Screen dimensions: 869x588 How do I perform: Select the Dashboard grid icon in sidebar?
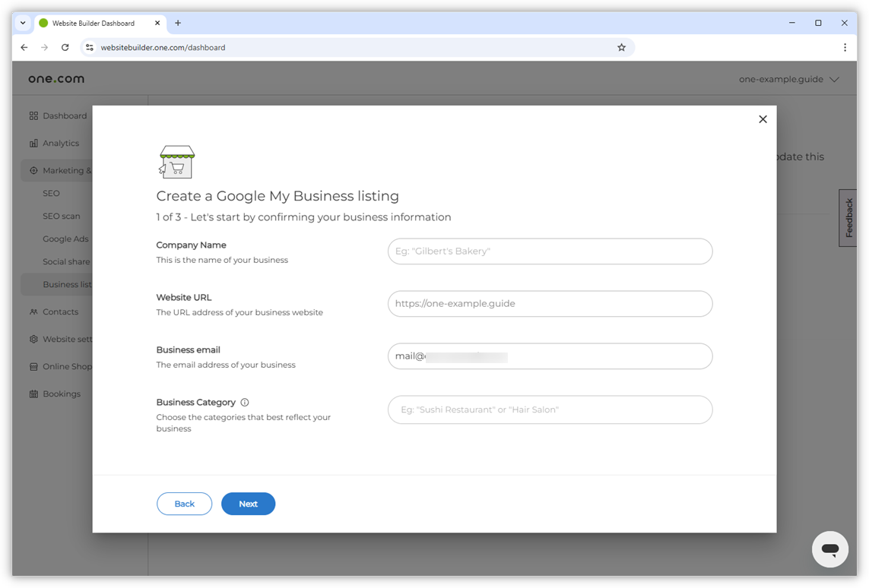click(x=33, y=115)
